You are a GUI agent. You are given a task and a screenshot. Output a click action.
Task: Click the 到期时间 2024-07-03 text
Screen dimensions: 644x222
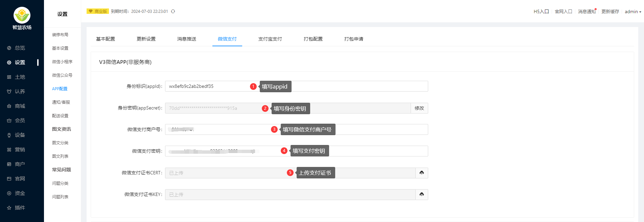(x=139, y=11)
